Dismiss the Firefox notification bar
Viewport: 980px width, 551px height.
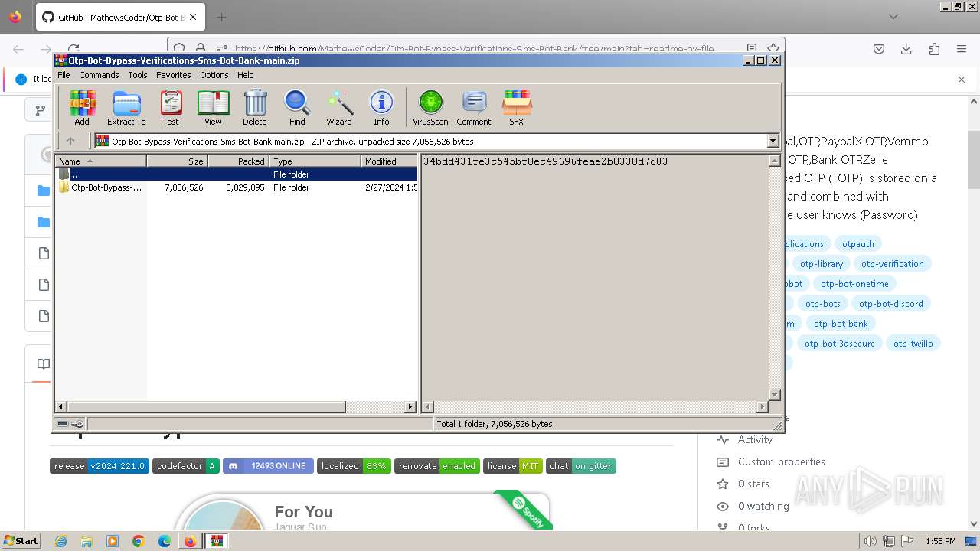[x=962, y=79]
